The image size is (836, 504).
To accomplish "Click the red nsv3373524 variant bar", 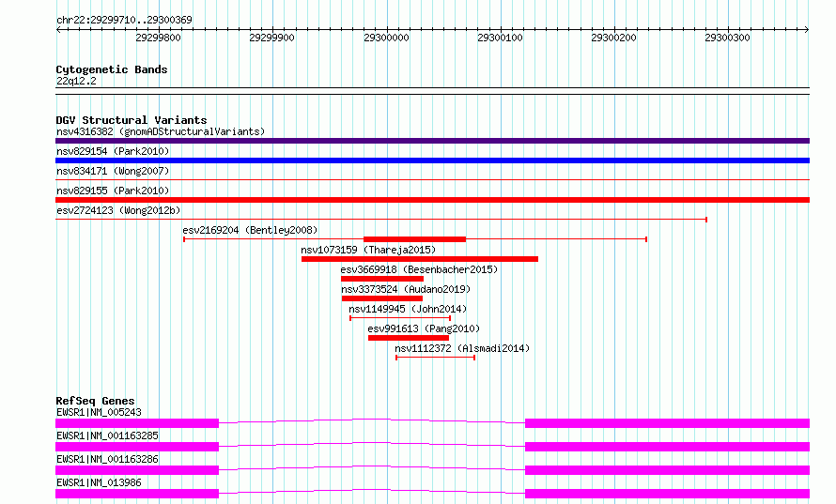I will click(382, 298).
